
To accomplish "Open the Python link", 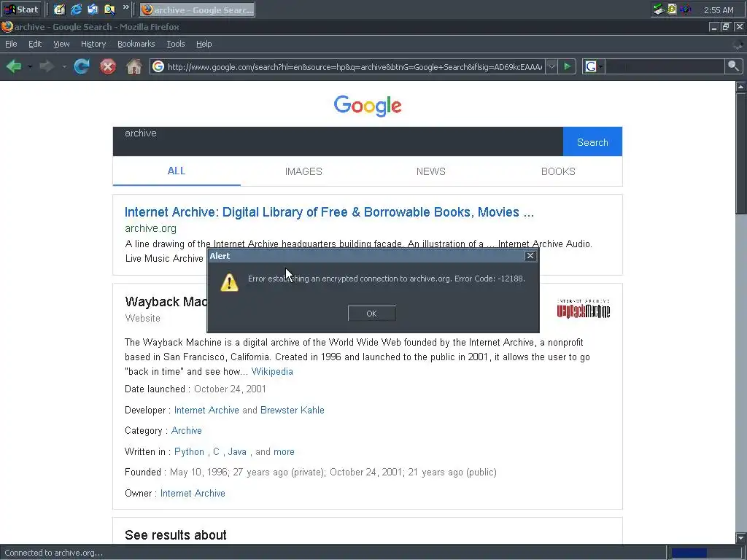I will (x=189, y=451).
